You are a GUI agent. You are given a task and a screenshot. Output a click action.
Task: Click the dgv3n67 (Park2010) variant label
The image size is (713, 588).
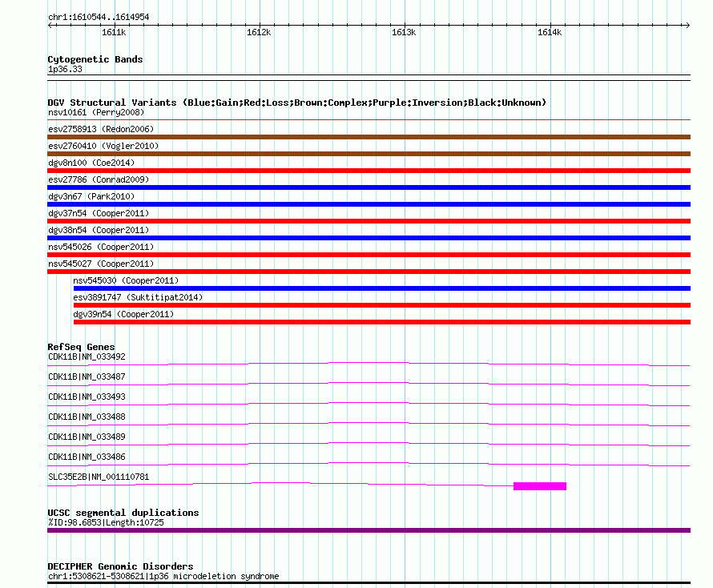point(91,196)
